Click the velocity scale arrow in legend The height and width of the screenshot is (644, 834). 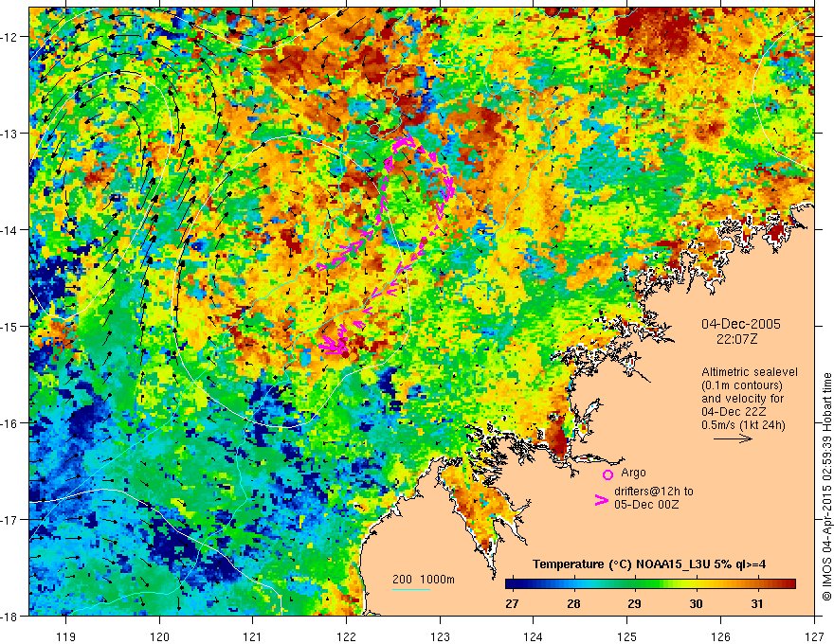click(x=733, y=438)
